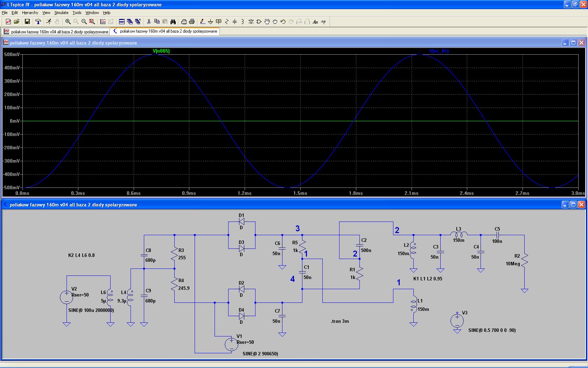Switch to the waveform plot tab

point(56,32)
